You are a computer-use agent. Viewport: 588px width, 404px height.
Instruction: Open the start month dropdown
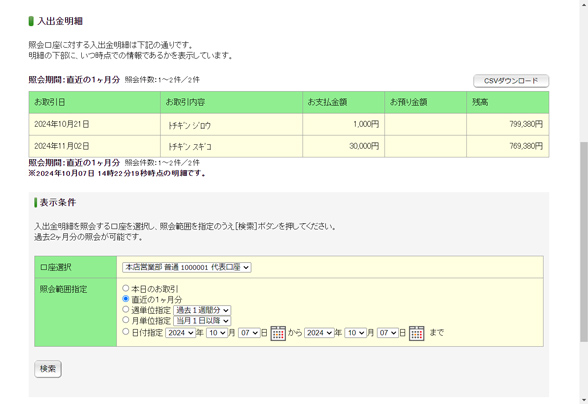pos(217,333)
